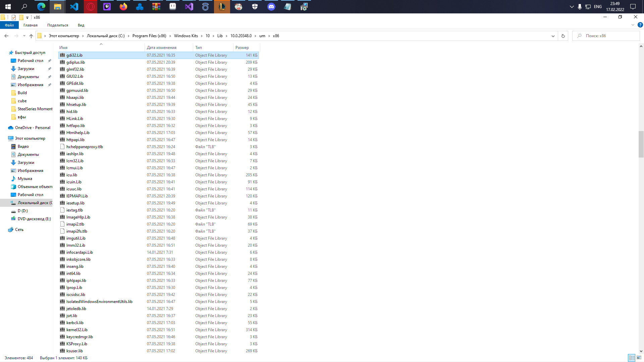644x362 pixels.
Task: Click the vertical scrollbar thumb
Action: (x=641, y=144)
